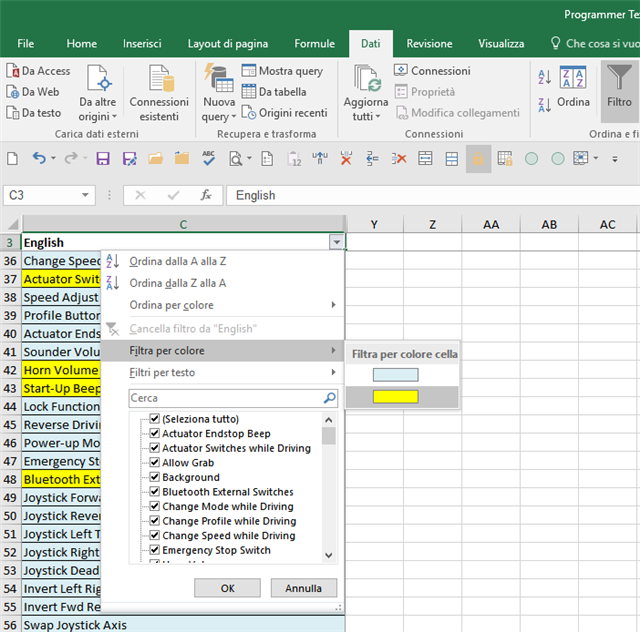The width and height of the screenshot is (640, 632).
Task: Click OK in filter menu
Action: (227, 588)
